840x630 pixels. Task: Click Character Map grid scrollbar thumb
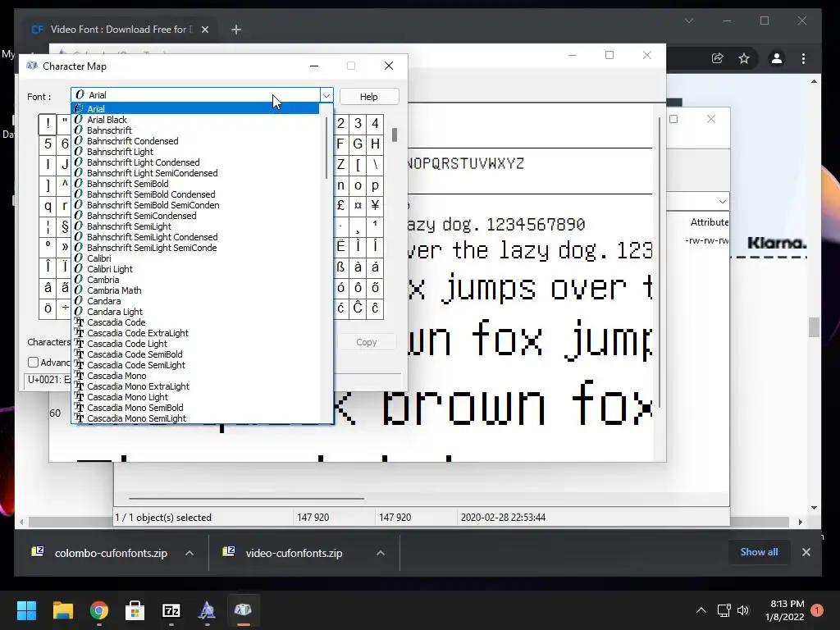(395, 135)
